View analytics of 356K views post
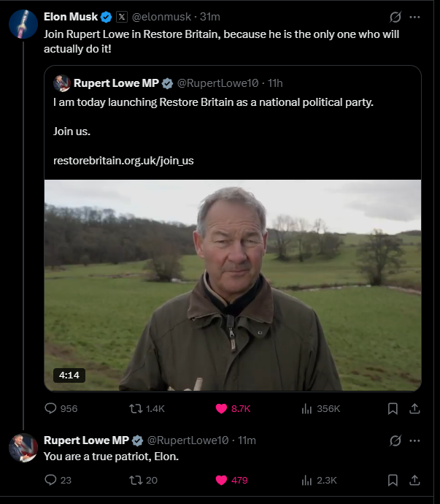This screenshot has height=504, width=440. pos(307,409)
